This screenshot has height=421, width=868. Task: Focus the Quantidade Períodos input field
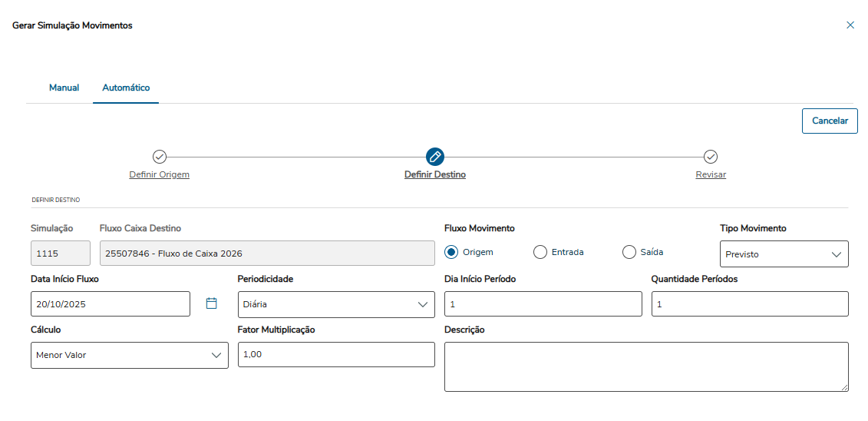[x=750, y=304]
